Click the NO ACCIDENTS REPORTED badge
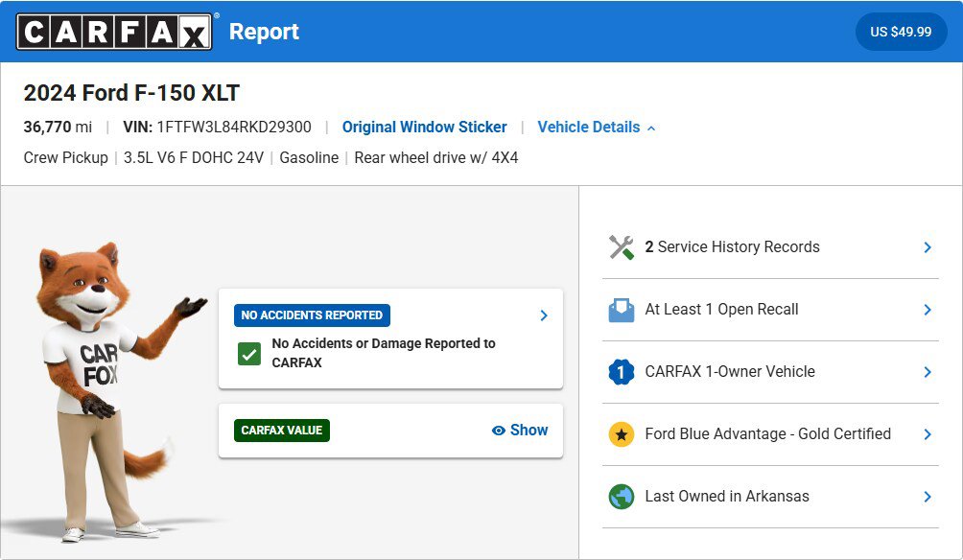Viewport: 963px width, 560px height. point(312,315)
